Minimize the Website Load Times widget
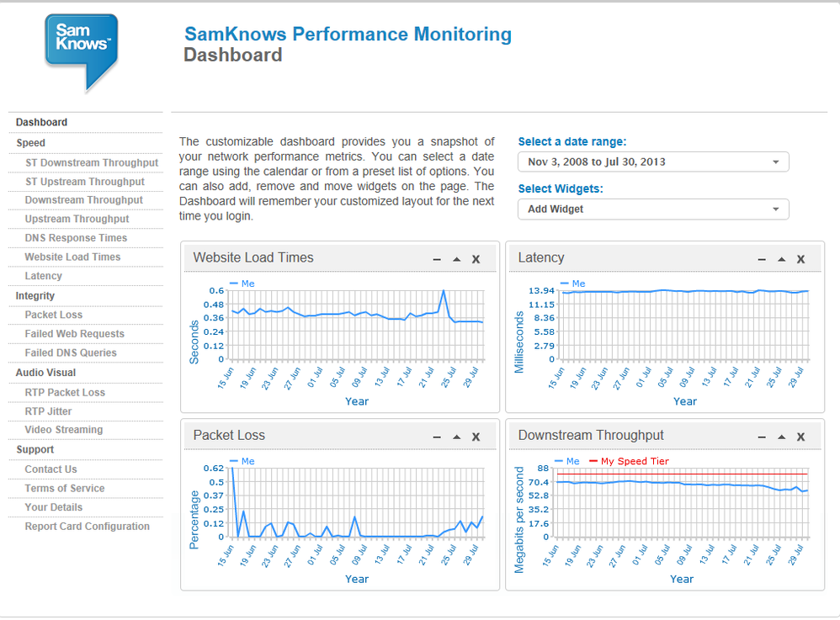Screen dimensions: 840x620 click(437, 260)
